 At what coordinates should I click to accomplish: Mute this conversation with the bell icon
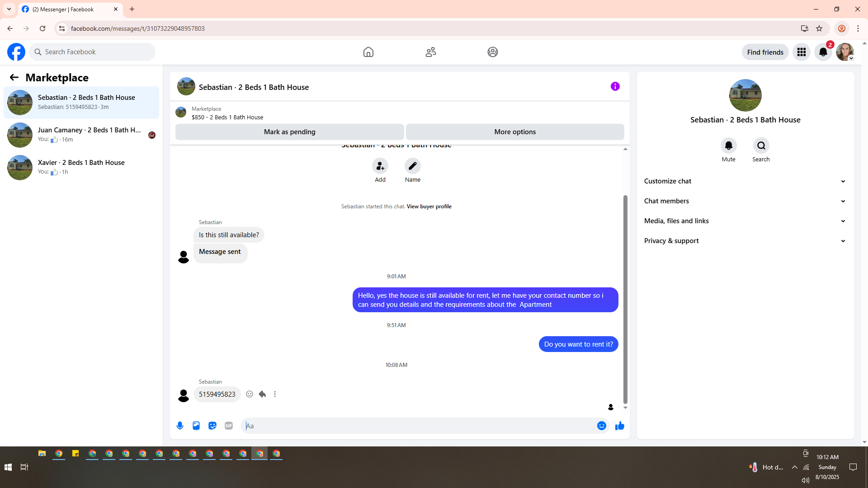728,145
